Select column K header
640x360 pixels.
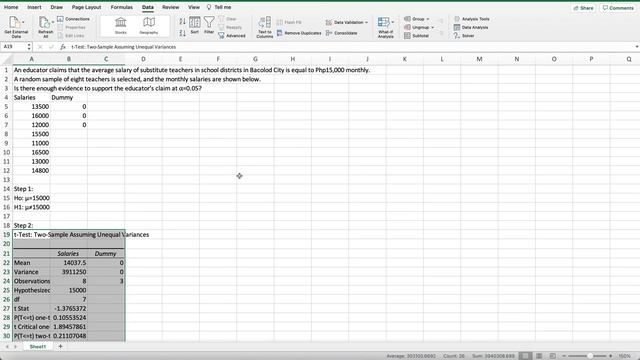(x=404, y=59)
